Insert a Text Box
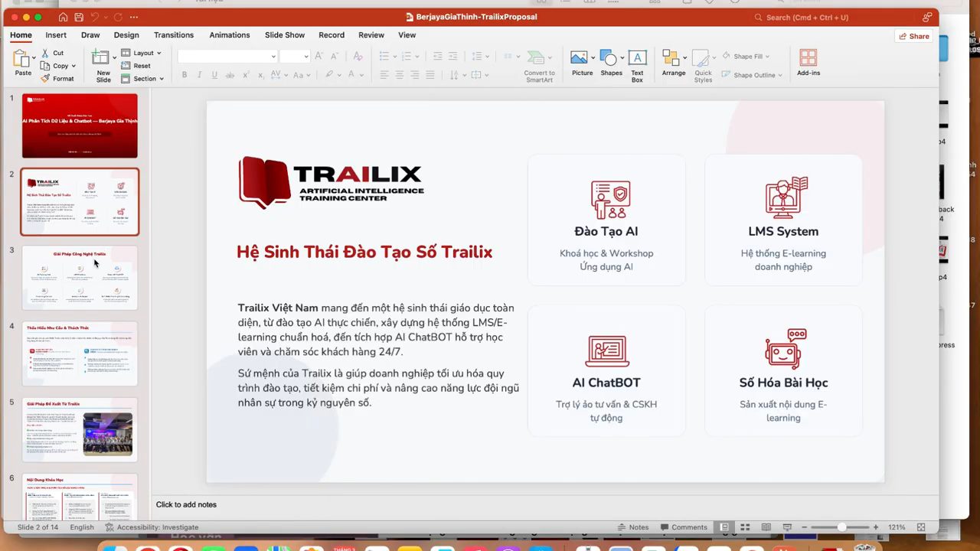980x551 pixels. pyautogui.click(x=637, y=66)
